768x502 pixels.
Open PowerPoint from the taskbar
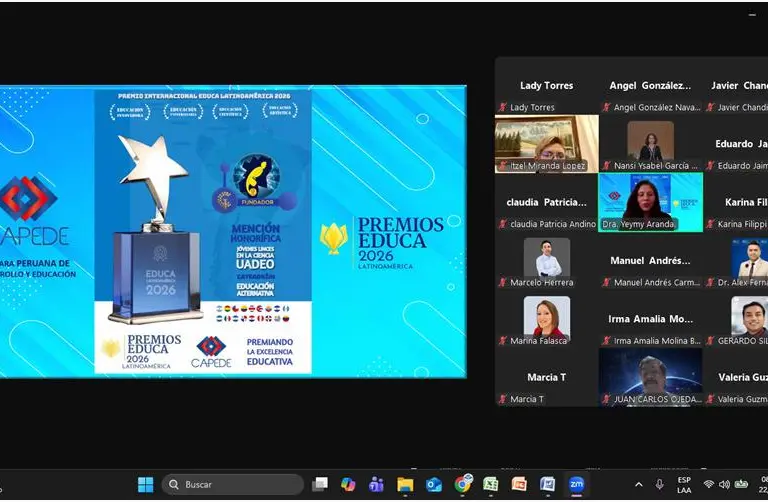click(x=519, y=485)
